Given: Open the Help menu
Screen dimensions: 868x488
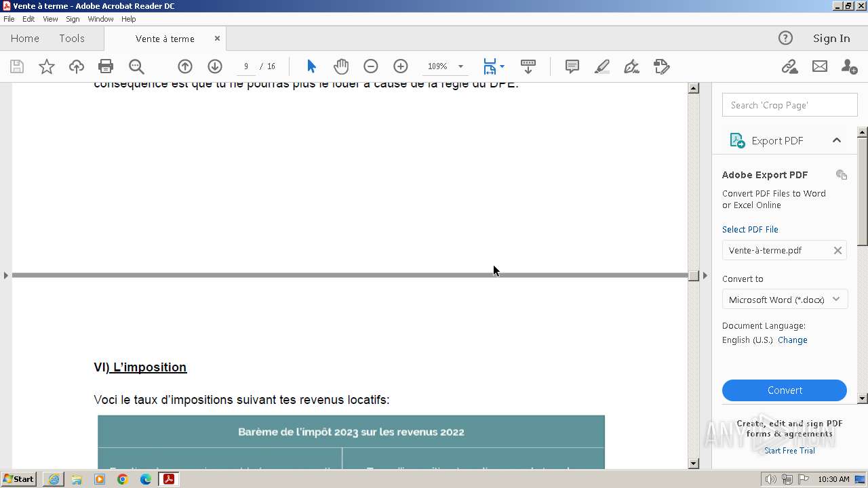Looking at the screenshot, I should [129, 19].
